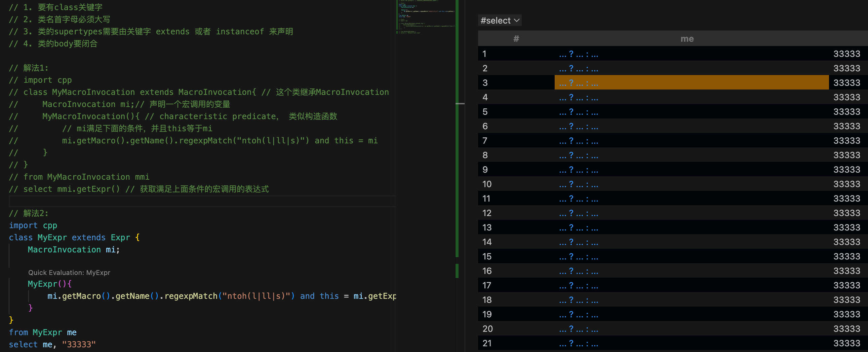Open result link in row 4
This screenshot has width=868, height=352.
pos(578,98)
